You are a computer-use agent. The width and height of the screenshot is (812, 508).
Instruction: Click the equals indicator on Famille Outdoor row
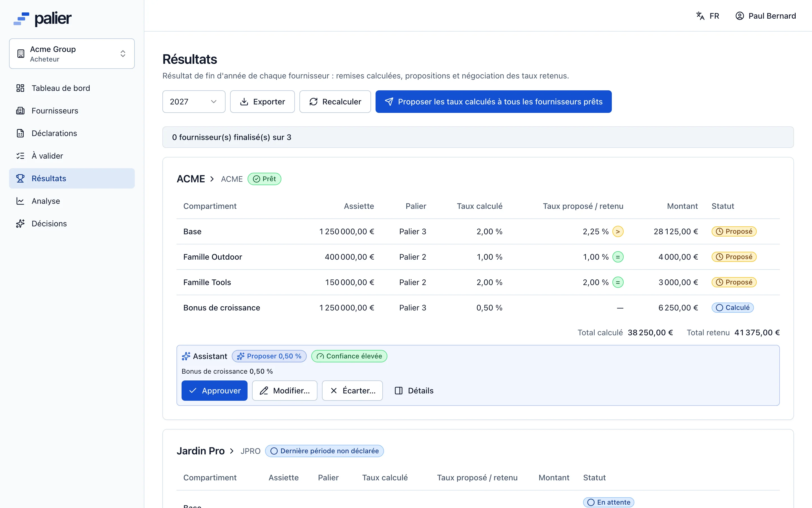[618, 257]
